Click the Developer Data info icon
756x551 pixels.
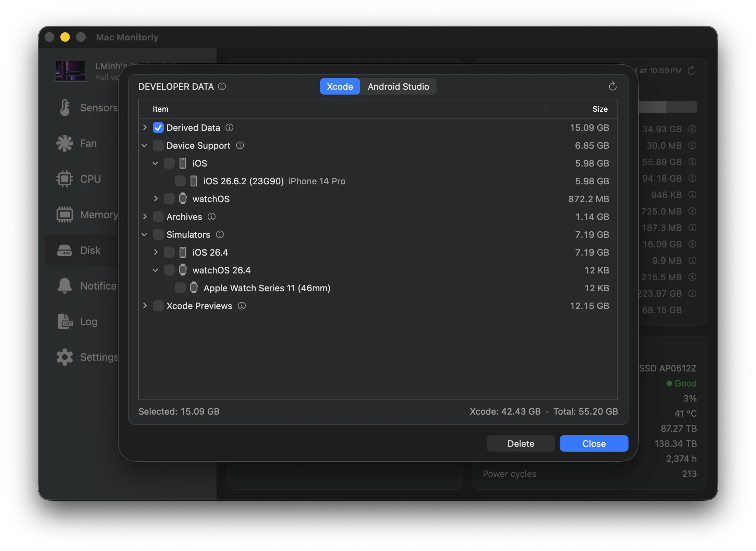[x=222, y=86]
